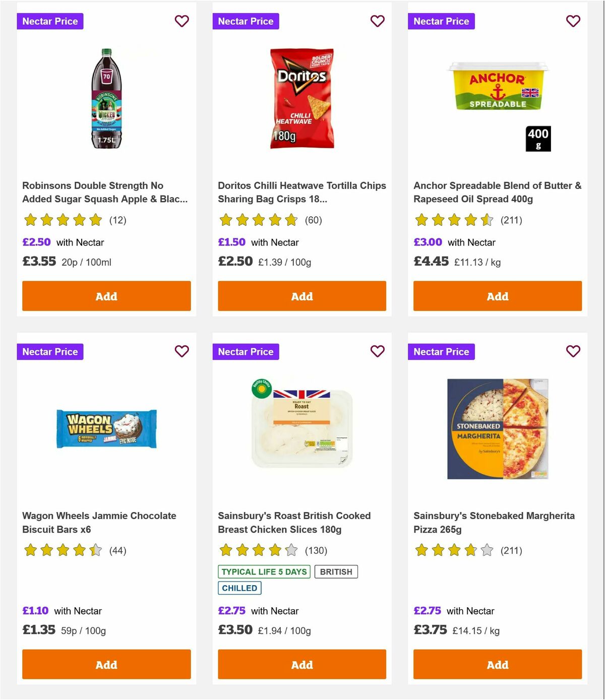
Task: Click the Nectar Price badge on Wagon Wheels
Action: pos(50,351)
